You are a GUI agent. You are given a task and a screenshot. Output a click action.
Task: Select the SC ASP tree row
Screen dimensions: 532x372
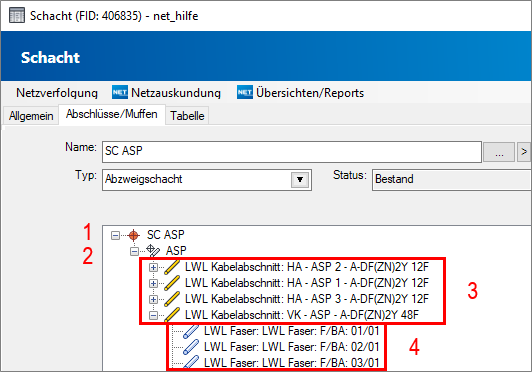click(x=166, y=235)
